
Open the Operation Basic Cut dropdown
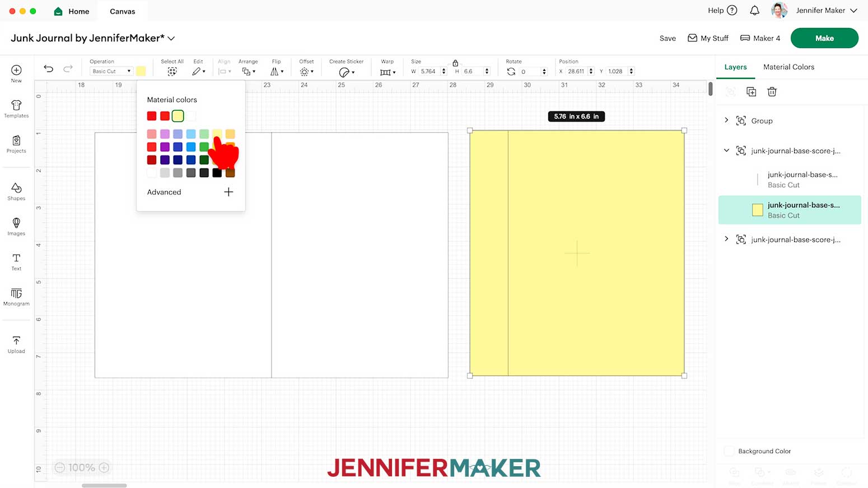(111, 71)
